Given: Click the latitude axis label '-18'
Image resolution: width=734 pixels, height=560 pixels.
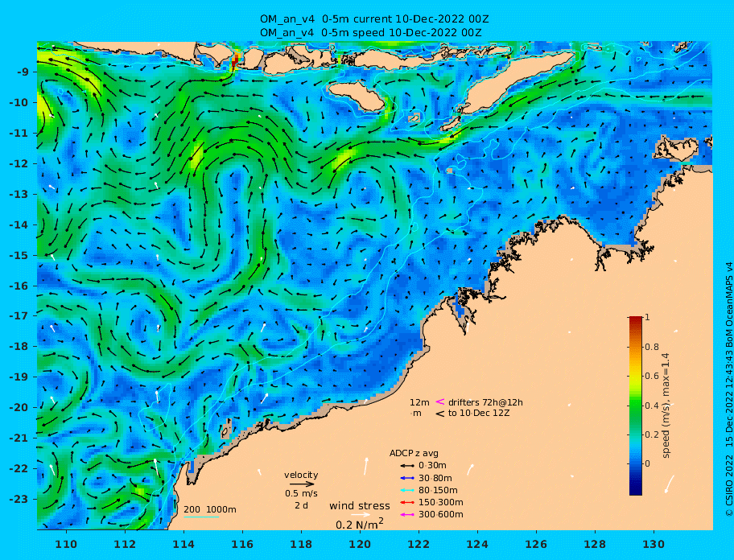Looking at the screenshot, I should (x=19, y=347).
